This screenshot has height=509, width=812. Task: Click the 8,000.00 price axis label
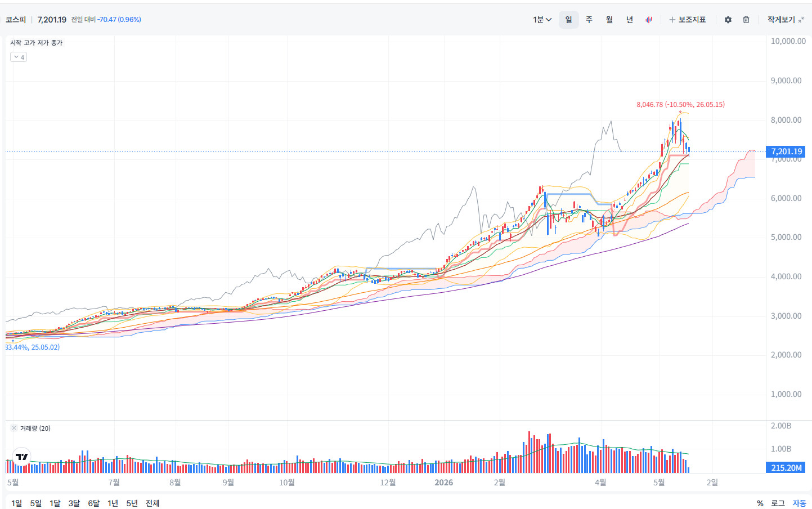click(786, 120)
